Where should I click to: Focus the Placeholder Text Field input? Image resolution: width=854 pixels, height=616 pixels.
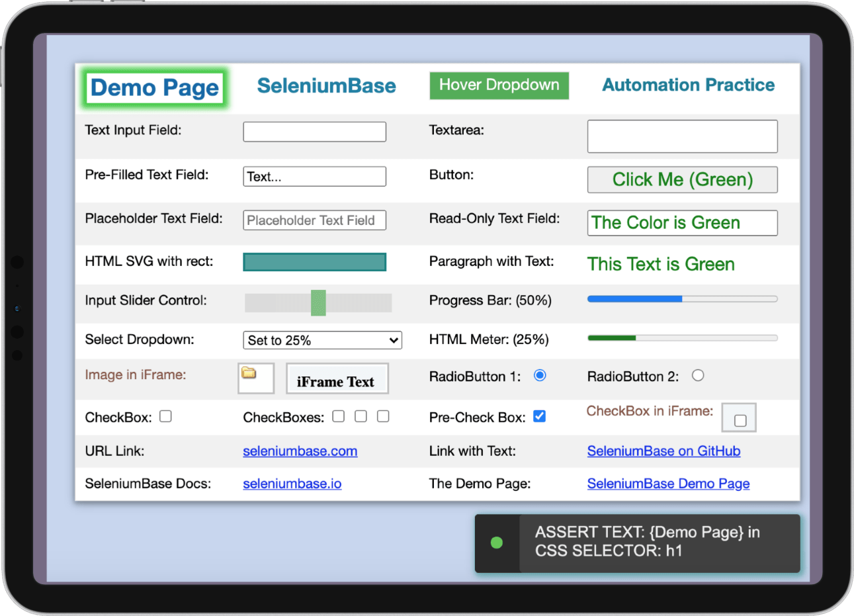(x=314, y=220)
